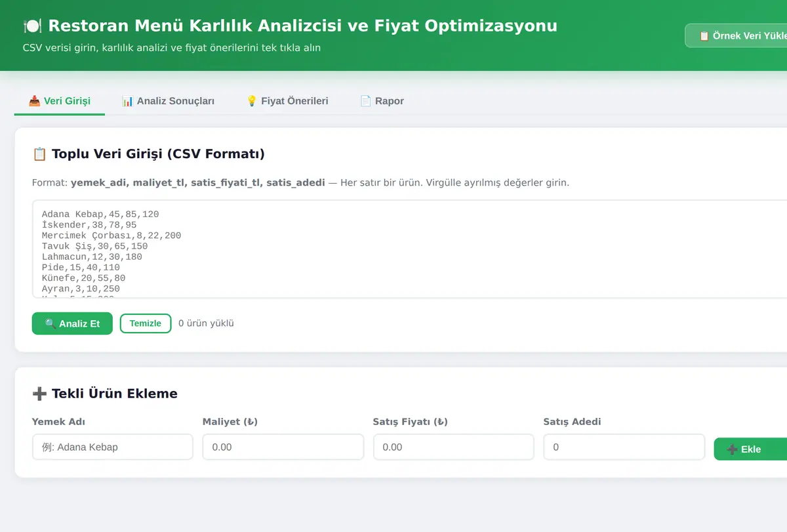The image size is (787, 532).
Task: Click the 'Künefe,20,55,80' line
Action: (83, 278)
